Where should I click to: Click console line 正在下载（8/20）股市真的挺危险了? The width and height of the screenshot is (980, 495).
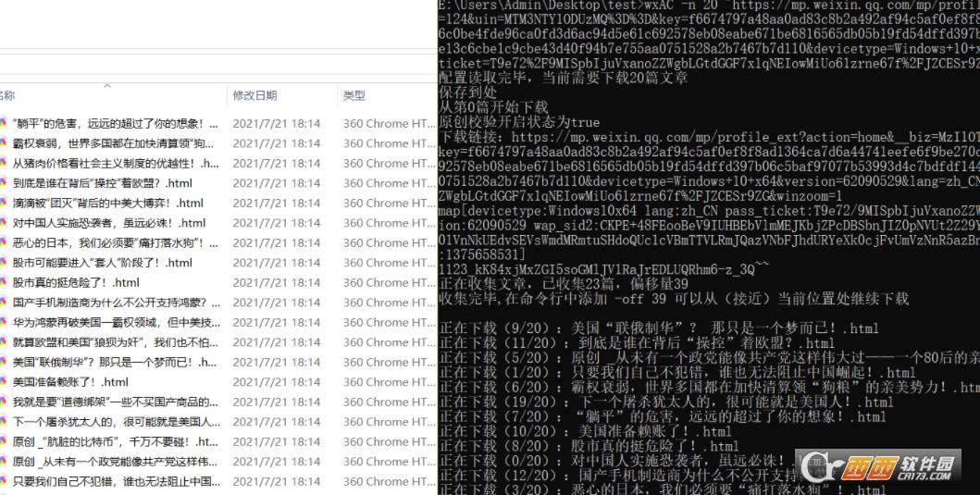(589, 446)
